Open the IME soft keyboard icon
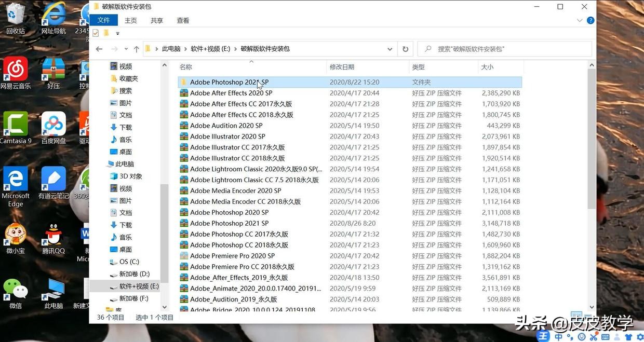This screenshot has width=644, height=342. point(606,336)
